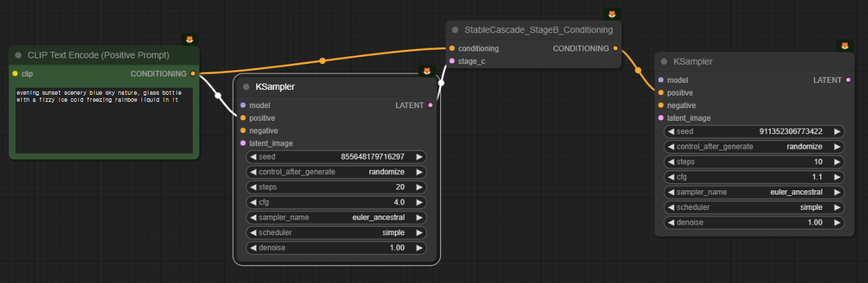Image resolution: width=868 pixels, height=283 pixels.
Task: Increase cfg 1.1 with its right arrow
Action: tap(837, 177)
